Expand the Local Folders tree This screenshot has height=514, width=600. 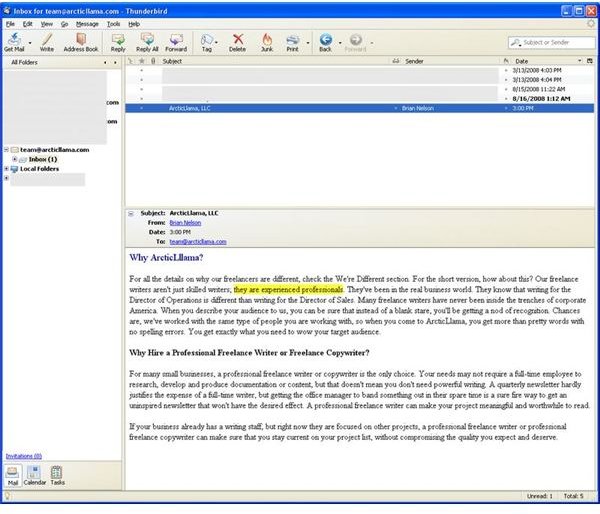pyautogui.click(x=7, y=169)
